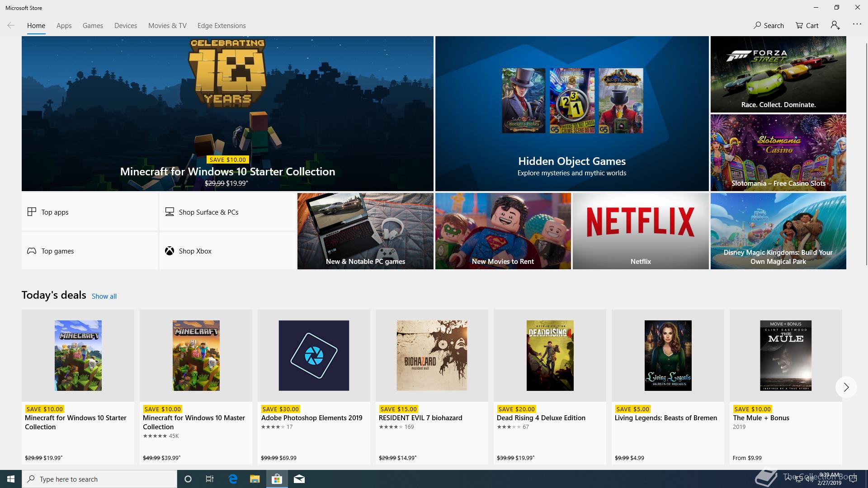Image resolution: width=868 pixels, height=488 pixels.
Task: Open the shopping Cart
Action: (807, 25)
